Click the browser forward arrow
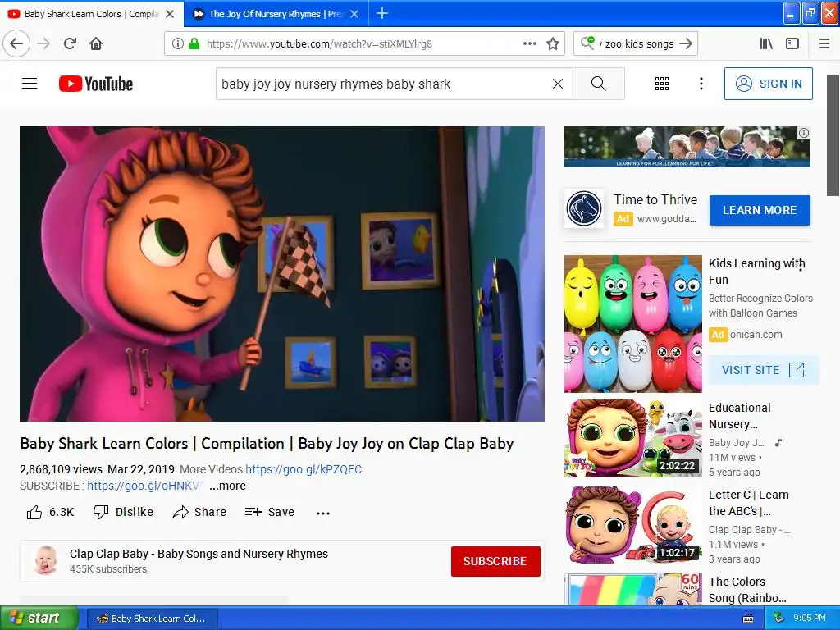 [x=43, y=43]
